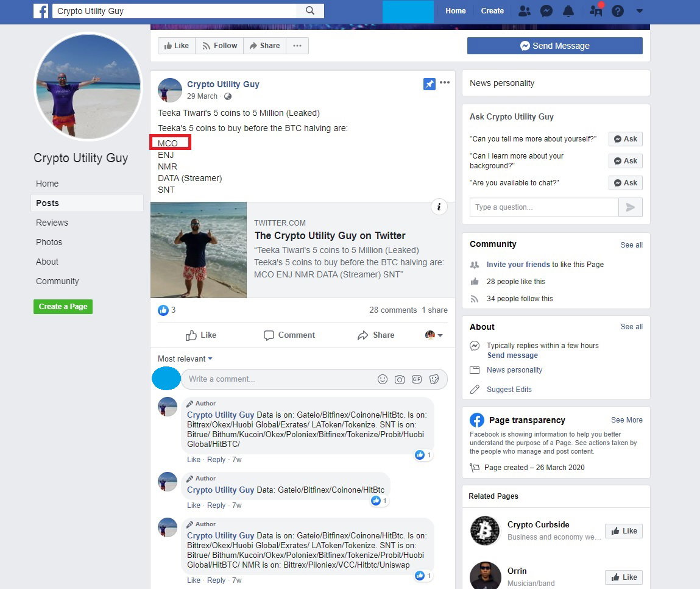Share the pinned post
Image resolution: width=700 pixels, height=589 pixels.
[376, 335]
